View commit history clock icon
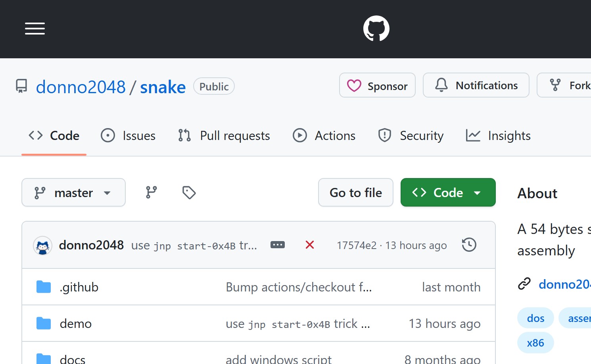This screenshot has height=364, width=591. click(469, 245)
